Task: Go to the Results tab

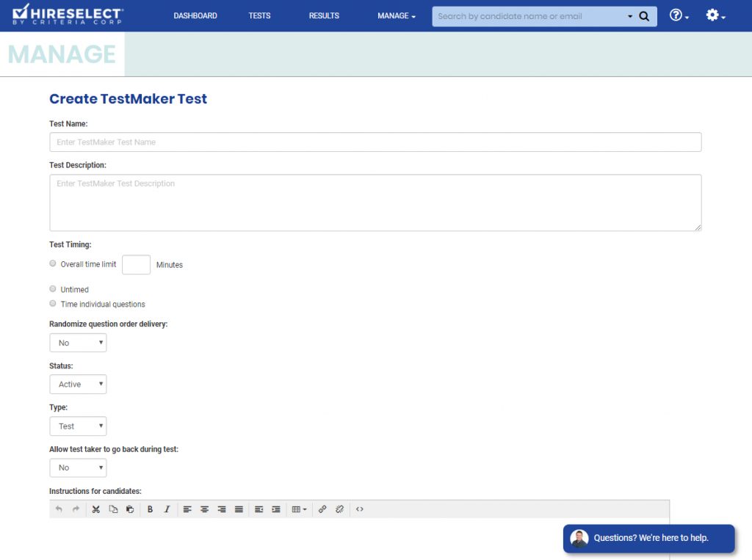Action: click(324, 16)
